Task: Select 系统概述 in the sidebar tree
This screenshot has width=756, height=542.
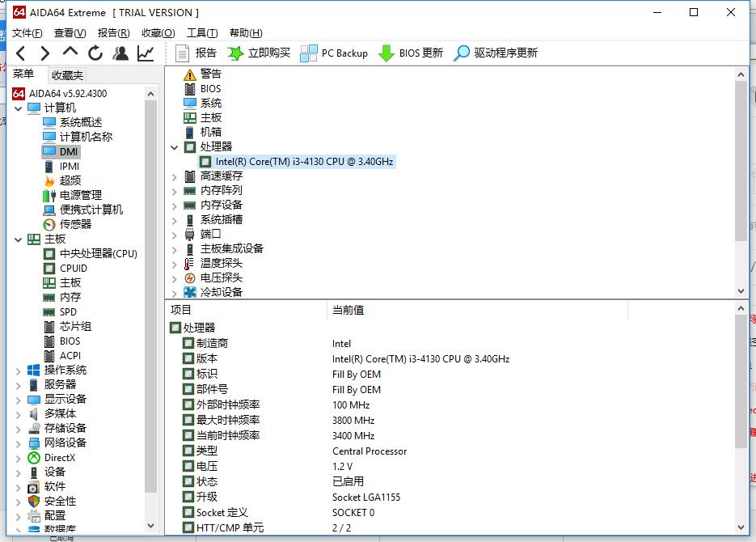Action: 73,122
